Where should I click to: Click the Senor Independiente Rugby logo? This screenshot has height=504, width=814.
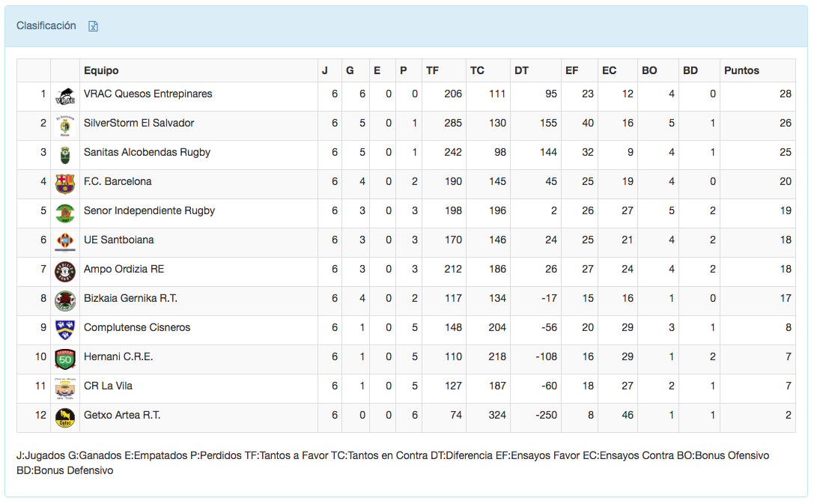pyautogui.click(x=65, y=213)
